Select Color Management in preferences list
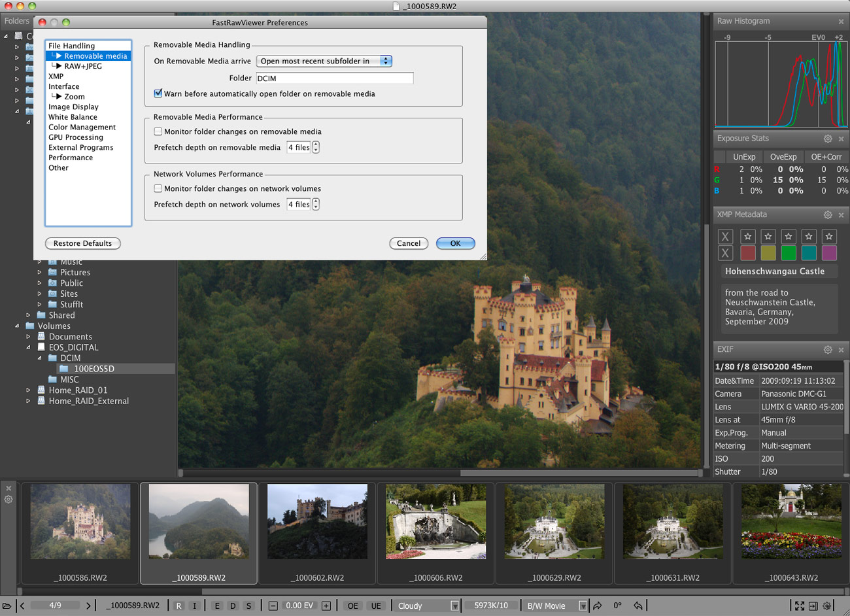The image size is (850, 616). pyautogui.click(x=82, y=127)
